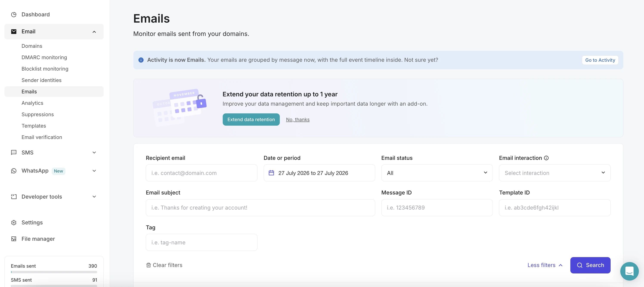Click the Settings gear icon
The height and width of the screenshot is (287, 644).
tap(14, 222)
